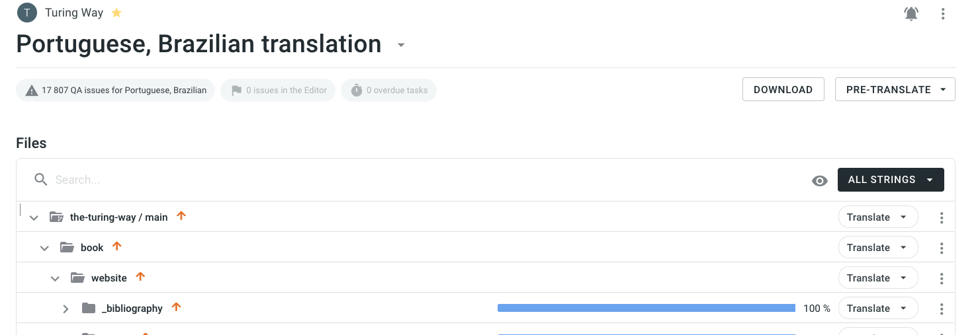980x335 pixels.
Task: Click the search magnifier icon
Action: (x=41, y=180)
